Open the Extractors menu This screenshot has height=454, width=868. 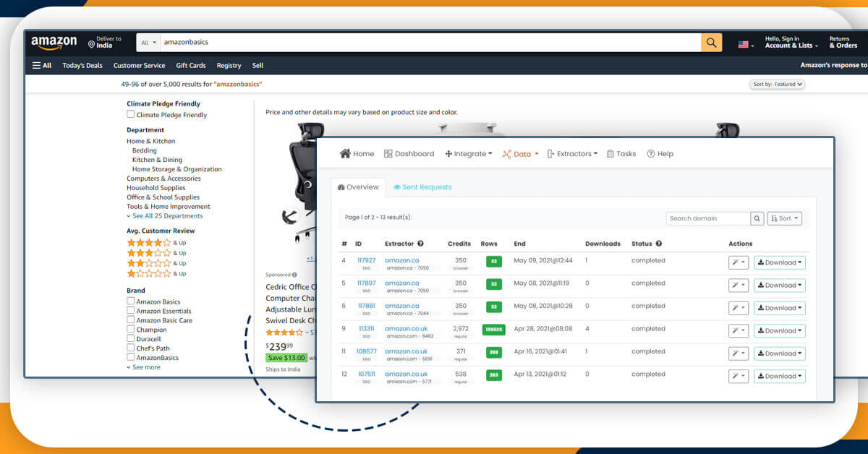point(573,154)
